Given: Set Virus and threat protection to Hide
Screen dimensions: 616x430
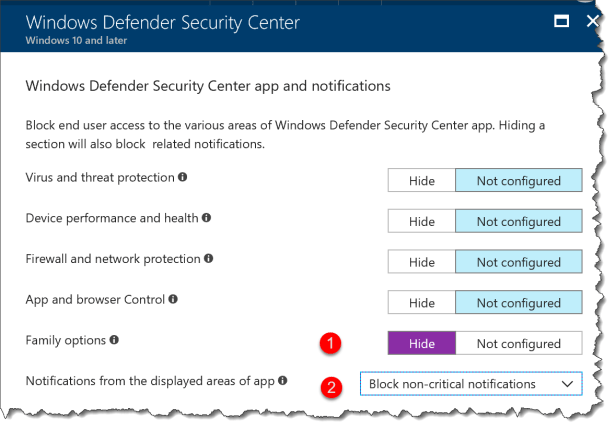Looking at the screenshot, I should 422,181.
